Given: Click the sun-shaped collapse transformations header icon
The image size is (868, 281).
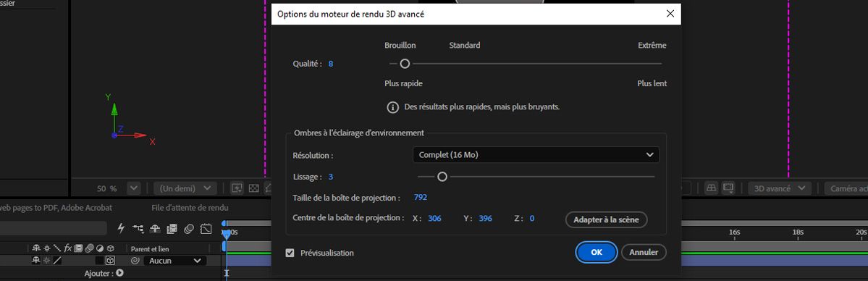Looking at the screenshot, I should point(46,248).
